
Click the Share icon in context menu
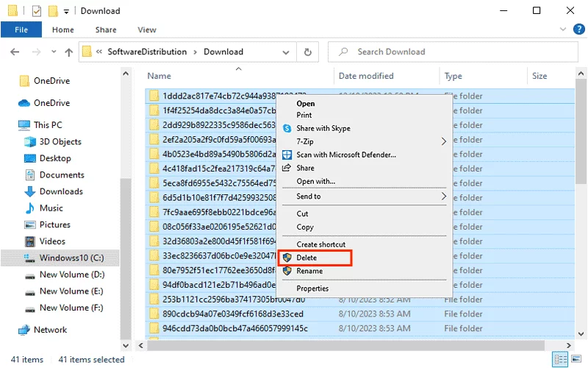(x=287, y=168)
